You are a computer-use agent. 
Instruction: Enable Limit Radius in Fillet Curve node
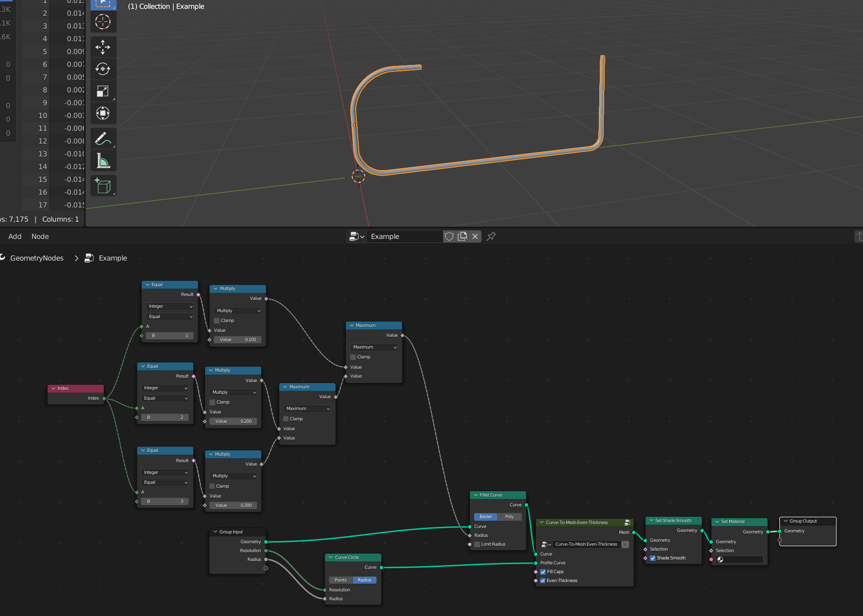pos(477,544)
